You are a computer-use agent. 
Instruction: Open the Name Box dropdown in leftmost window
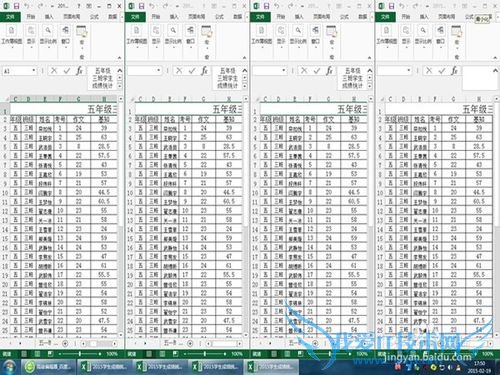coord(34,71)
